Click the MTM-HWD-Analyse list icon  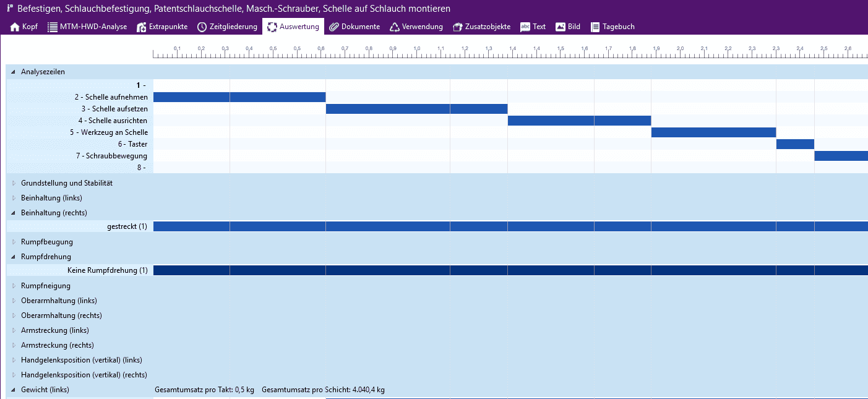click(x=53, y=27)
